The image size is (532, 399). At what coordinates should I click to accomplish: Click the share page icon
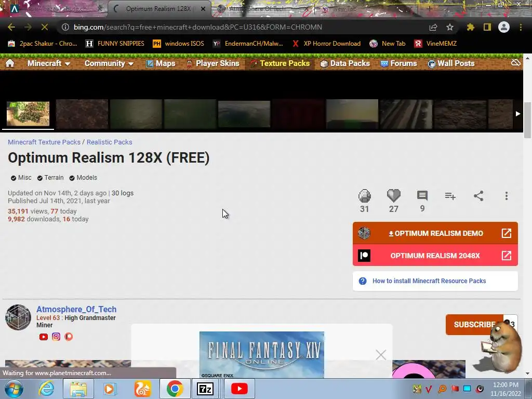(x=433, y=27)
